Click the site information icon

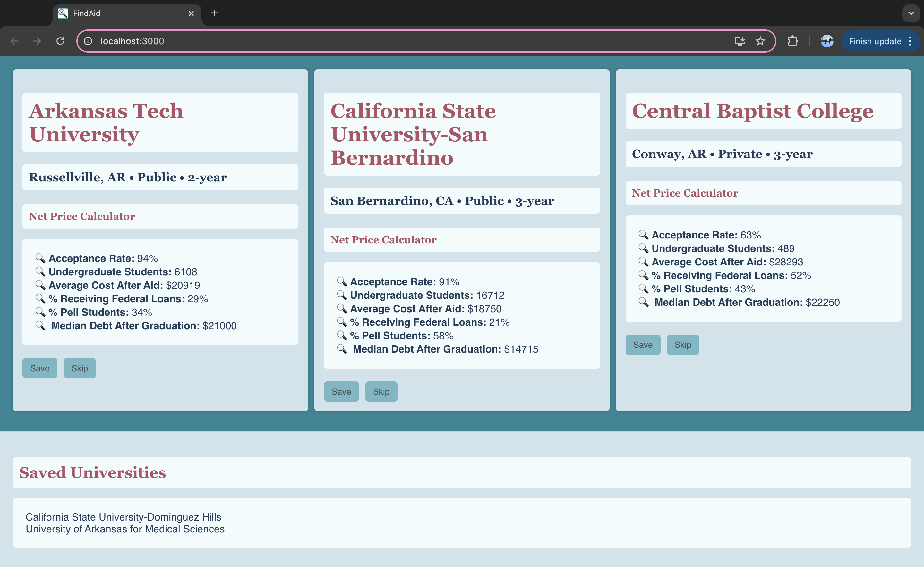click(88, 41)
